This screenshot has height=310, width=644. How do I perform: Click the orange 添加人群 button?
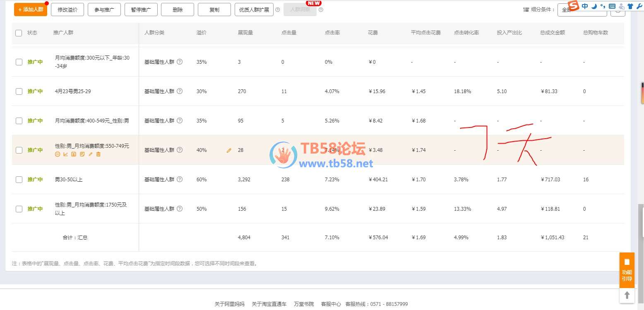(31, 10)
